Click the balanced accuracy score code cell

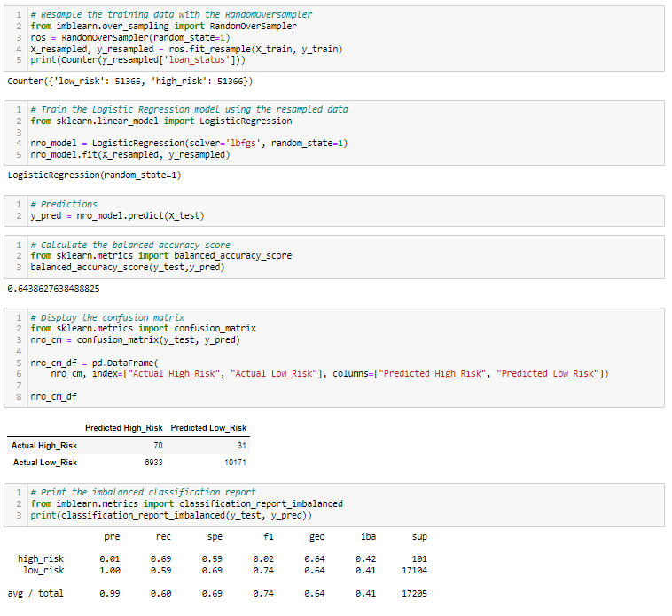tap(334, 257)
